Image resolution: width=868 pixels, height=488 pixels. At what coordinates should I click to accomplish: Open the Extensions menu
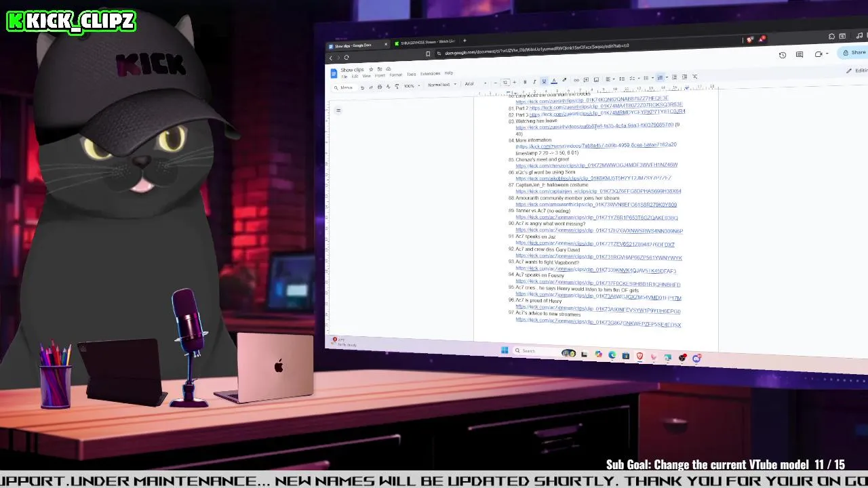[x=430, y=73]
